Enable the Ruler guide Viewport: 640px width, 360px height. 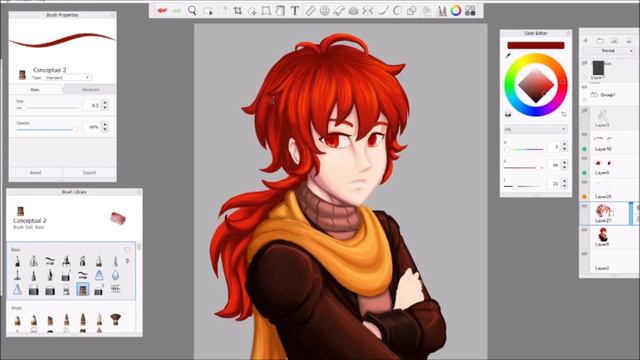311,11
